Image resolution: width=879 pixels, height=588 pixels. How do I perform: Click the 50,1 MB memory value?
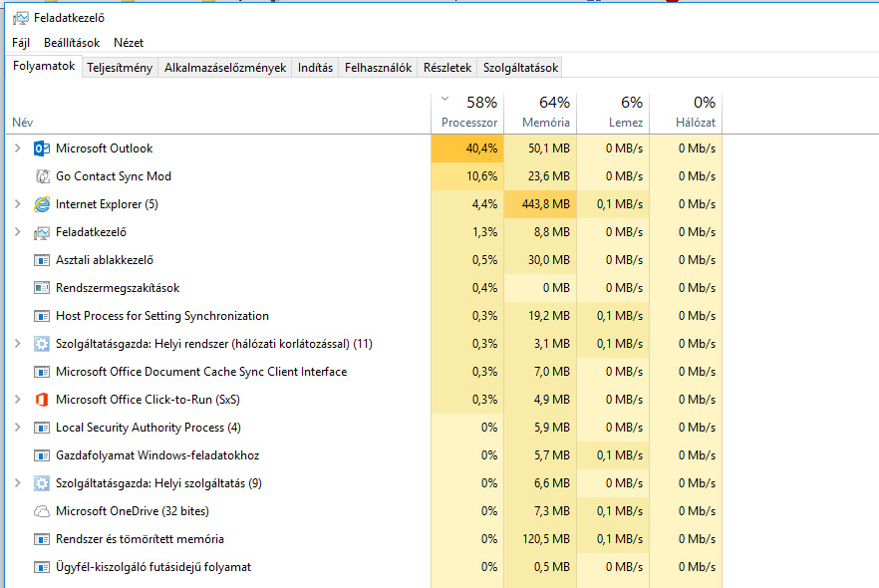pyautogui.click(x=540, y=148)
